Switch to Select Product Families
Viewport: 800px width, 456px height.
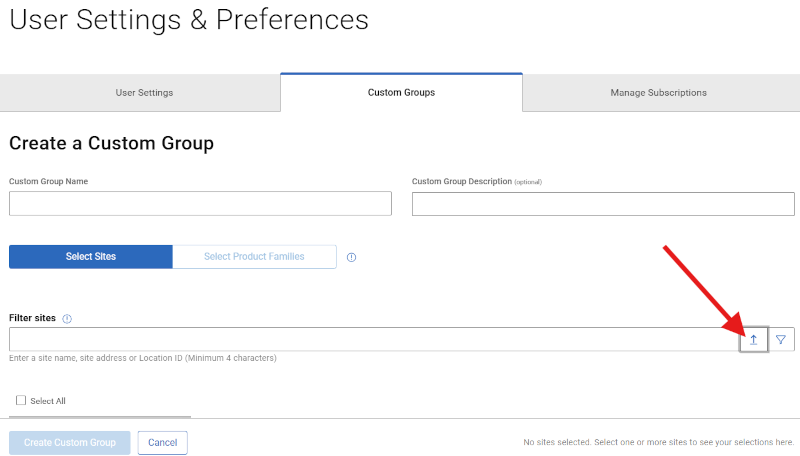tap(254, 257)
